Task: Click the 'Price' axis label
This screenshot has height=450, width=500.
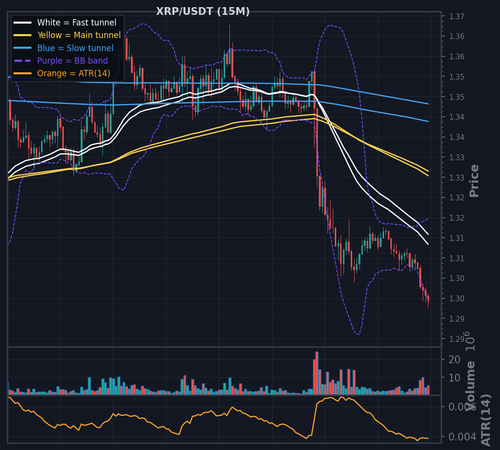Action: click(x=474, y=181)
